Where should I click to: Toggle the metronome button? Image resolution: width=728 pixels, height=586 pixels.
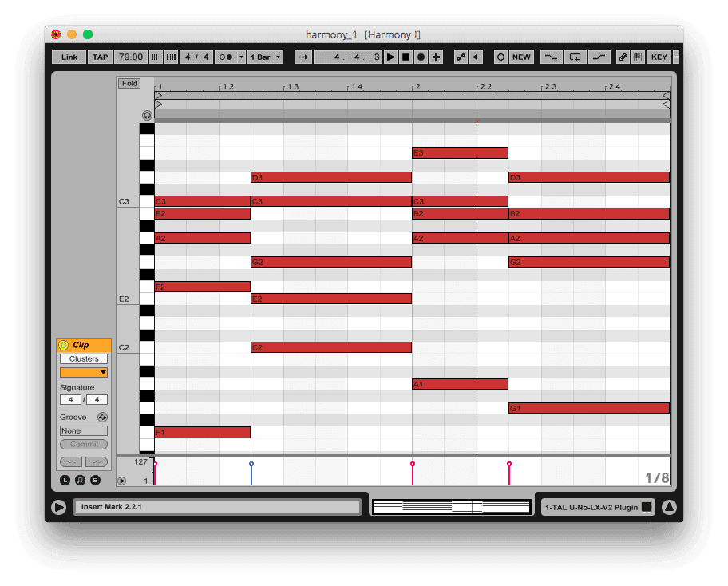(x=226, y=57)
